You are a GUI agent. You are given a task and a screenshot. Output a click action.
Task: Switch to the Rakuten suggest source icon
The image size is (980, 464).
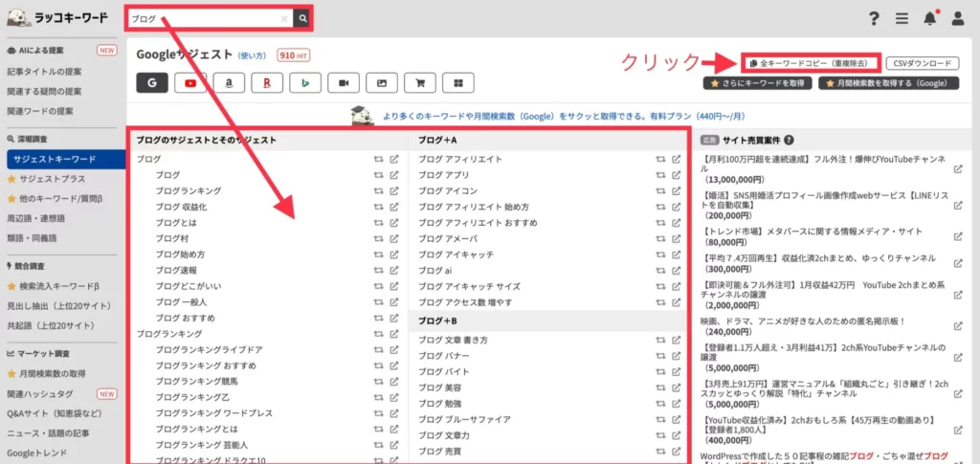tap(267, 82)
